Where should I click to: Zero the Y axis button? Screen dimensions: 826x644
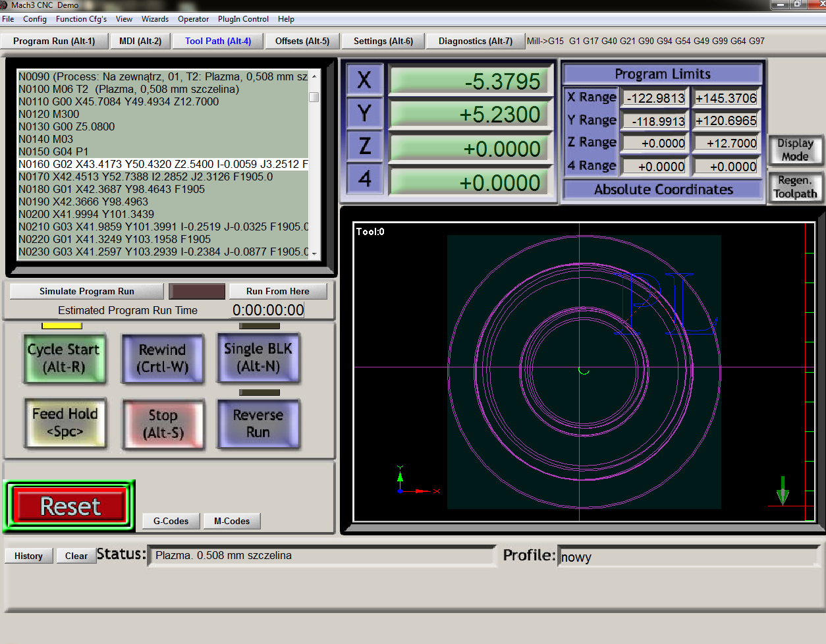364,113
